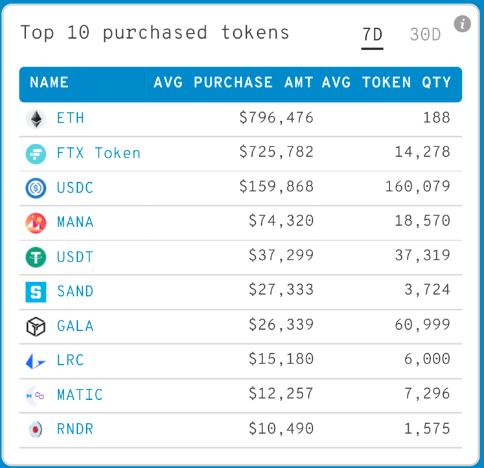The width and height of the screenshot is (484, 468).
Task: Click the blue SAND logo icon
Action: click(x=36, y=292)
